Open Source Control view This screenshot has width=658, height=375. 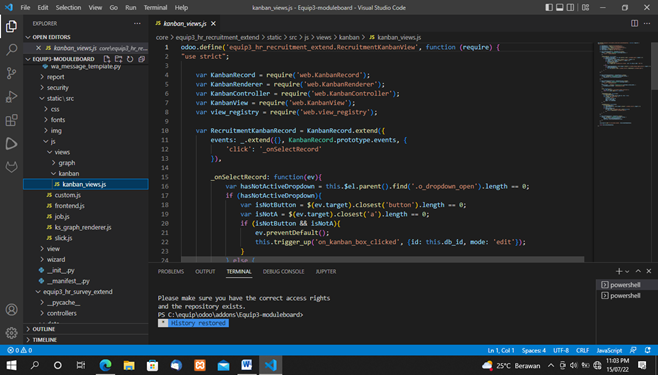11,73
